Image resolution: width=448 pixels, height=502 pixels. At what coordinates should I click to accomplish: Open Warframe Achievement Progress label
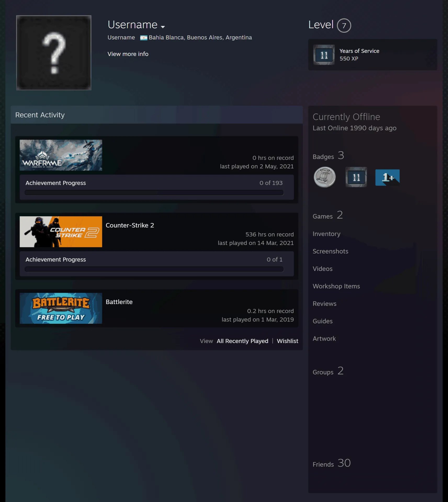[x=56, y=183]
